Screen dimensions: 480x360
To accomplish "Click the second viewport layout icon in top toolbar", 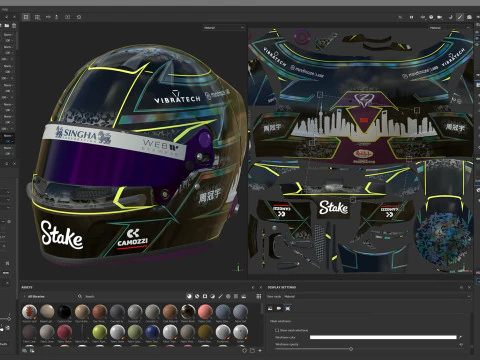I will pos(37,17).
